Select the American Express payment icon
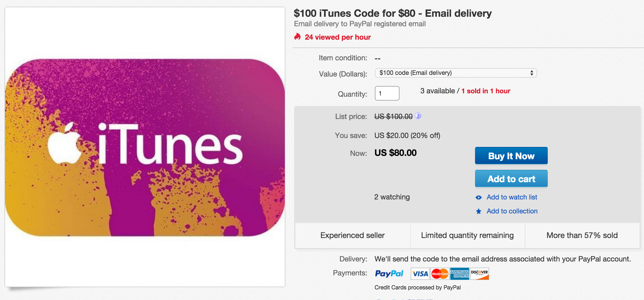The image size is (644, 300). pos(460,274)
